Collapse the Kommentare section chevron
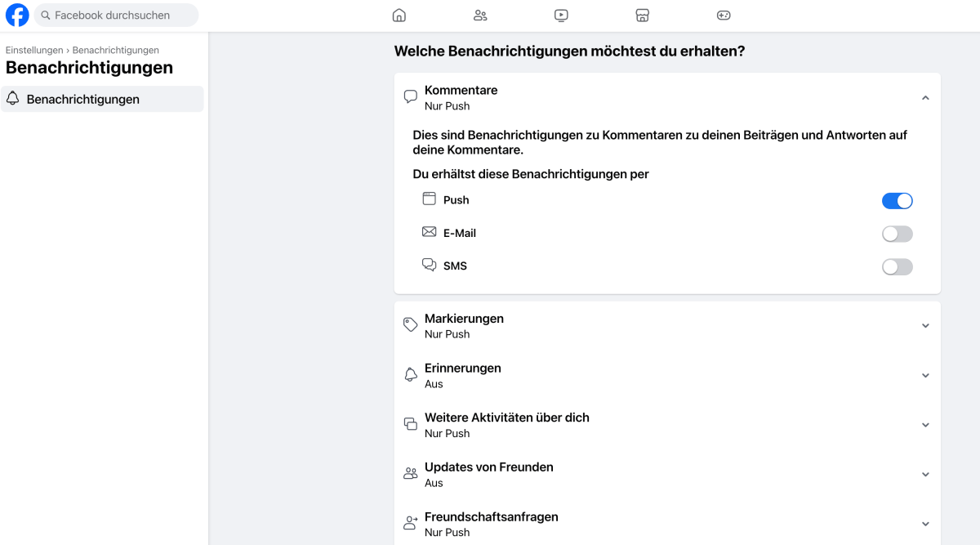The width and height of the screenshot is (980, 545). pyautogui.click(x=925, y=97)
